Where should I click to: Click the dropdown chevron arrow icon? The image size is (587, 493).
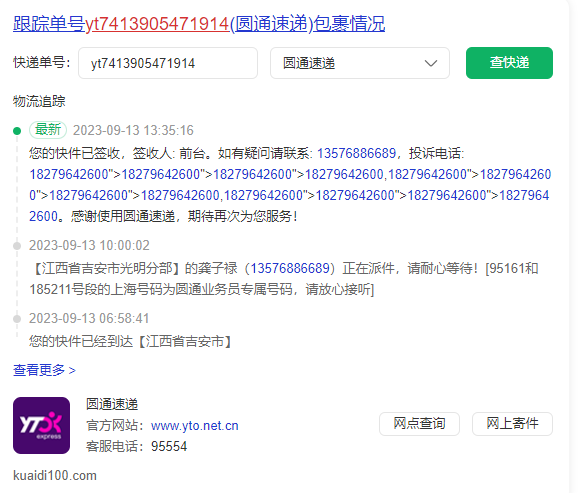[431, 63]
